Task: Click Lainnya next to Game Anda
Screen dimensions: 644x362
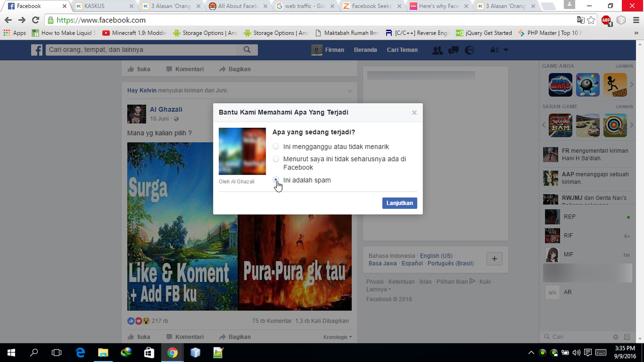Action: click(624, 66)
